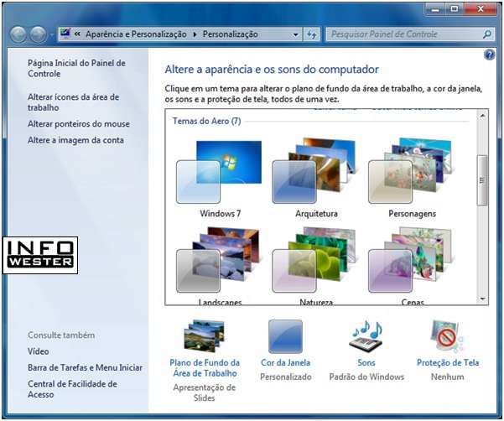Open the Sons music notes icon
The image size is (504, 421).
[366, 336]
